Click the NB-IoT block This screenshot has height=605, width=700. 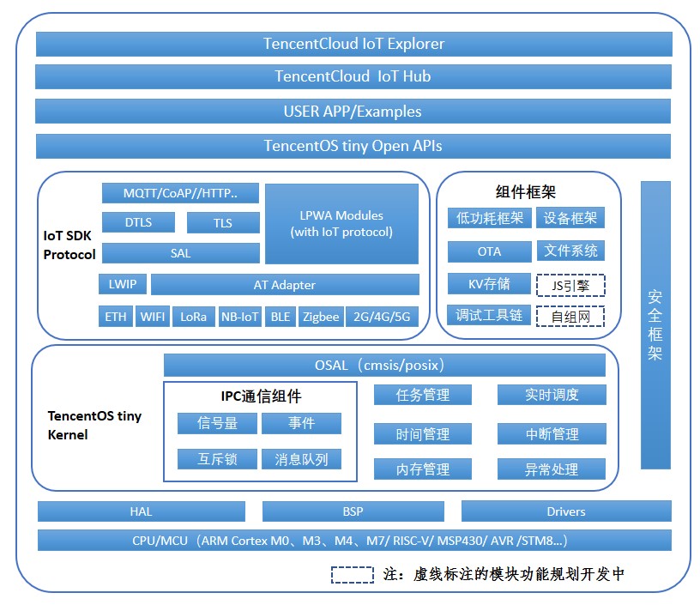[x=239, y=317]
